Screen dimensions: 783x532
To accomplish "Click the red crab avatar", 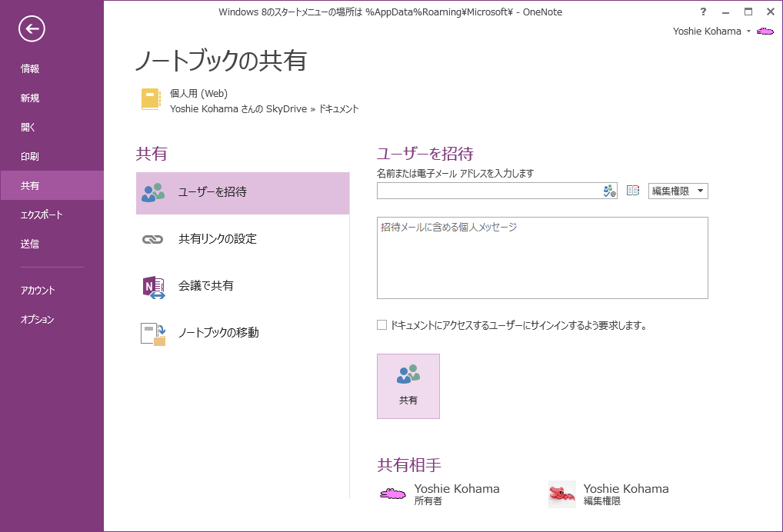I will click(x=562, y=494).
